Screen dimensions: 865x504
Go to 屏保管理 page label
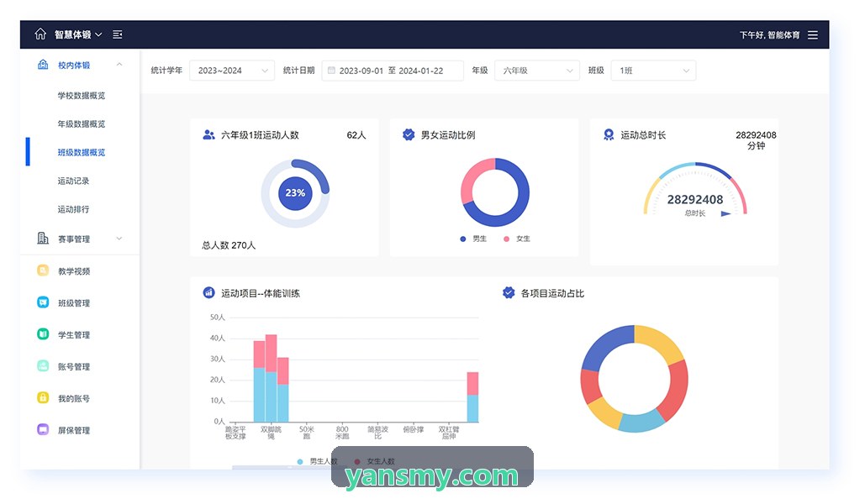click(x=74, y=431)
